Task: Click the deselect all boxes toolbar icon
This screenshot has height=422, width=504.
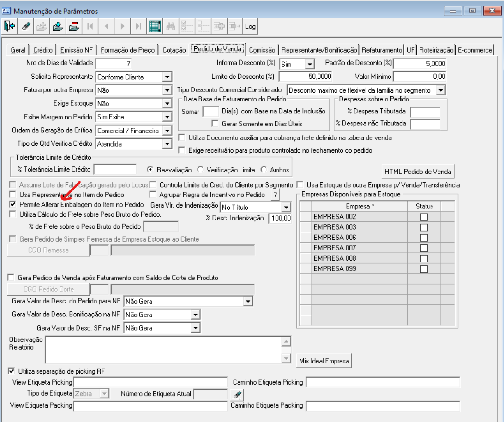Action: pyautogui.click(x=203, y=26)
